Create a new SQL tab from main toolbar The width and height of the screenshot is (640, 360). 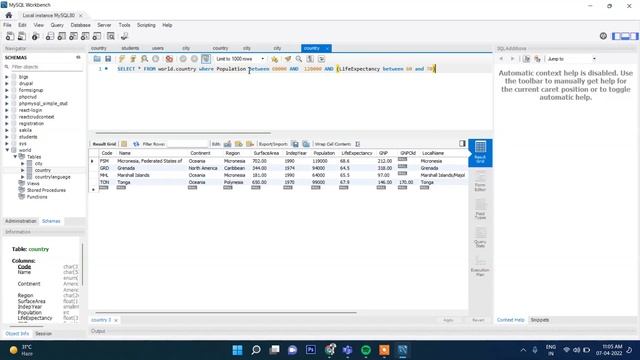(10, 36)
